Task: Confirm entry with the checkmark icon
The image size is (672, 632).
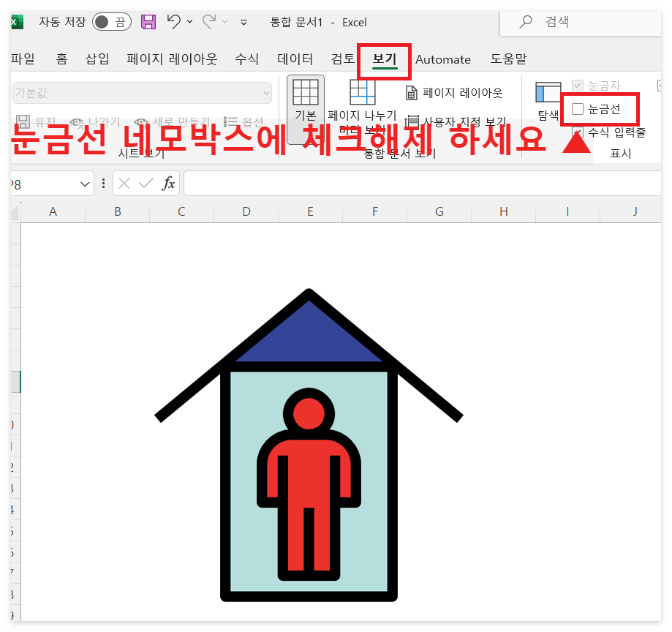Action: (146, 184)
